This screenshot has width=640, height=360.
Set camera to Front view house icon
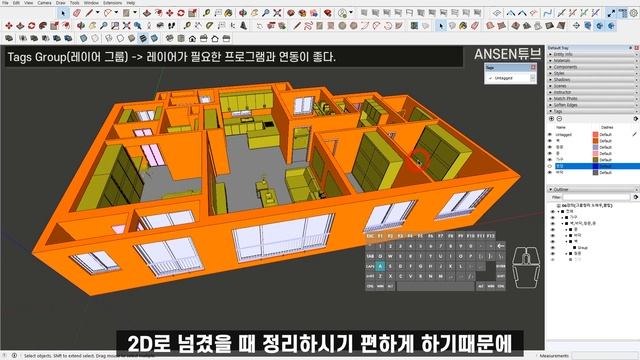coord(192,39)
